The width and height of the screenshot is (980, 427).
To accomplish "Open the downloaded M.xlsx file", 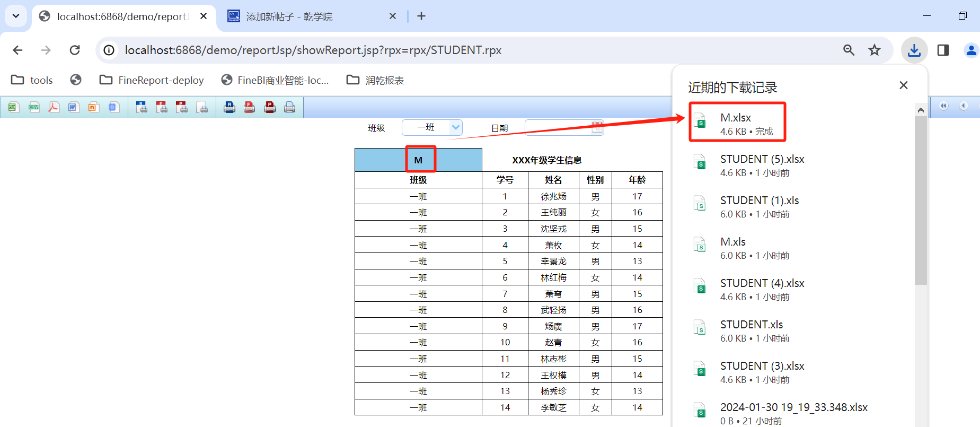I will 736,118.
